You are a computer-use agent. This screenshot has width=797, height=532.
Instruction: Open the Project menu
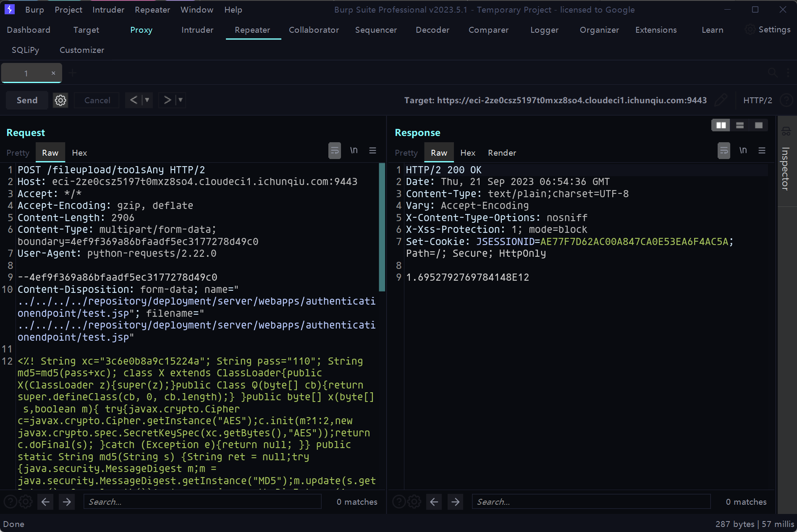coord(68,10)
